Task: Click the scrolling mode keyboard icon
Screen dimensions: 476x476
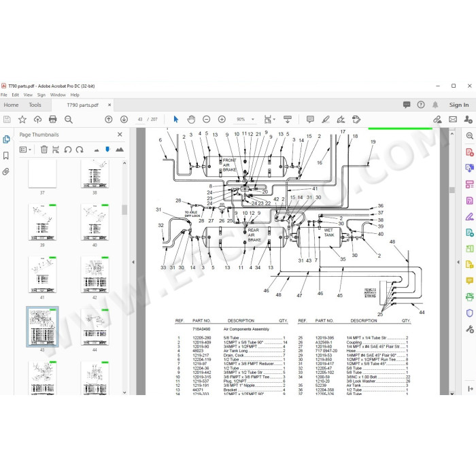Action: (287, 119)
